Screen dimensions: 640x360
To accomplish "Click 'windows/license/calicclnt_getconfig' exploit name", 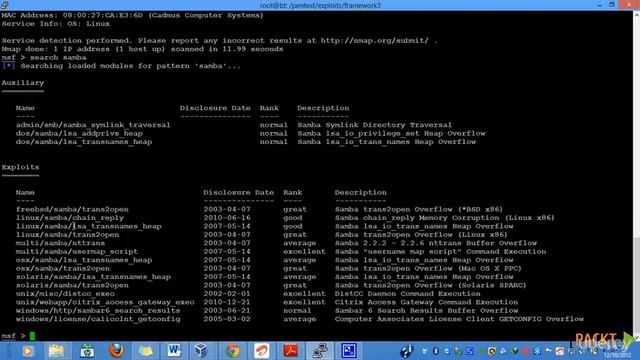I will pyautogui.click(x=98, y=319).
